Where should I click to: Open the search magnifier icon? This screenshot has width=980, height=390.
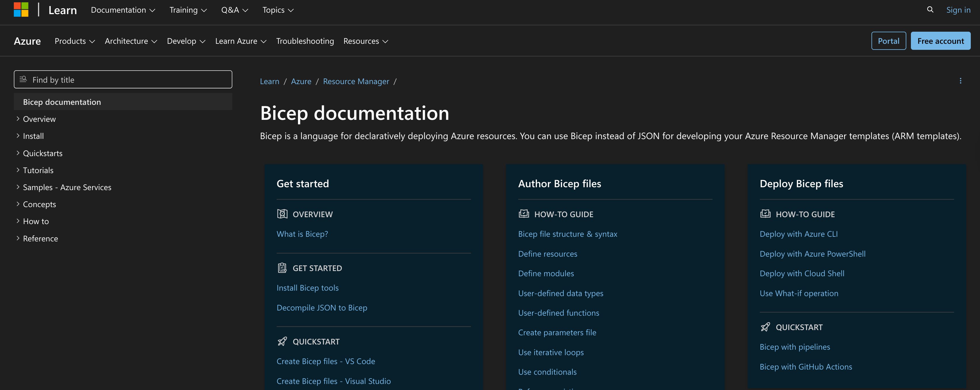[x=930, y=10]
